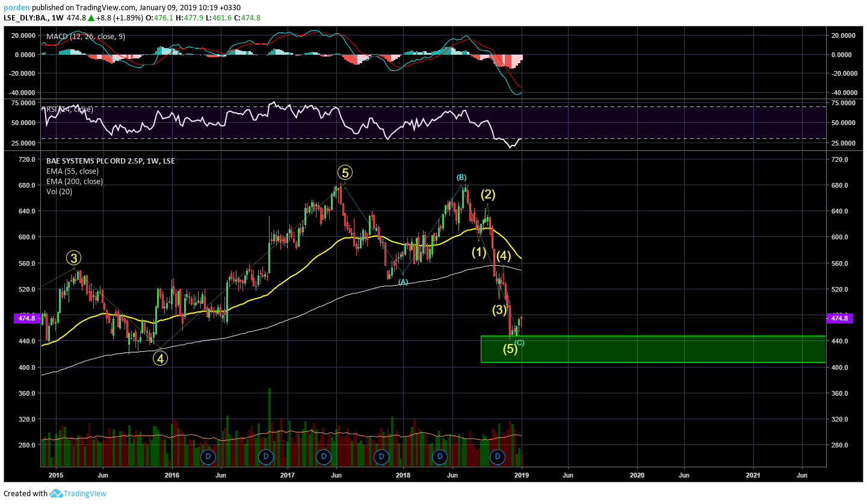
Task: Click the circled 4 Elliott wave label
Action: point(160,358)
